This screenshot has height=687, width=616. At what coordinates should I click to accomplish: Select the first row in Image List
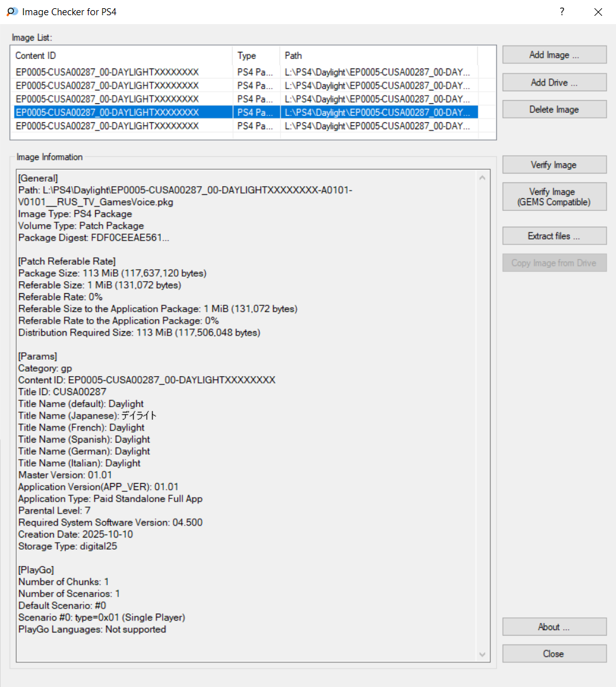pyautogui.click(x=108, y=72)
